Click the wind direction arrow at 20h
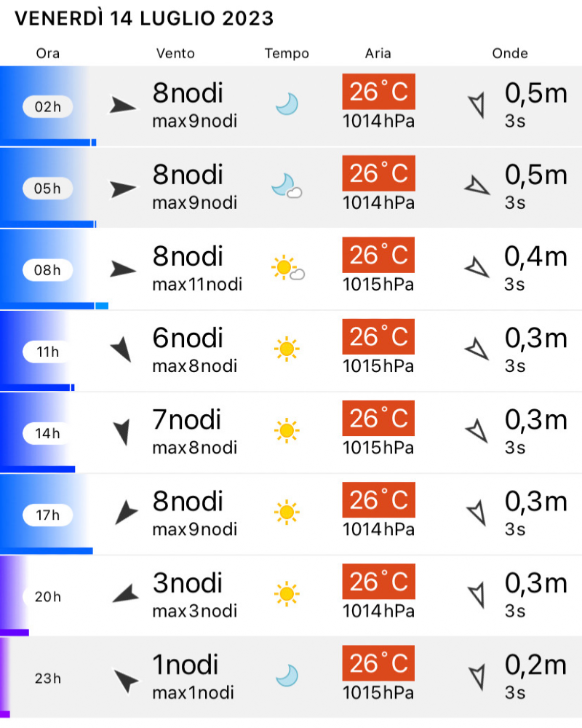Image resolution: width=582 pixels, height=728 pixels. pyautogui.click(x=125, y=595)
